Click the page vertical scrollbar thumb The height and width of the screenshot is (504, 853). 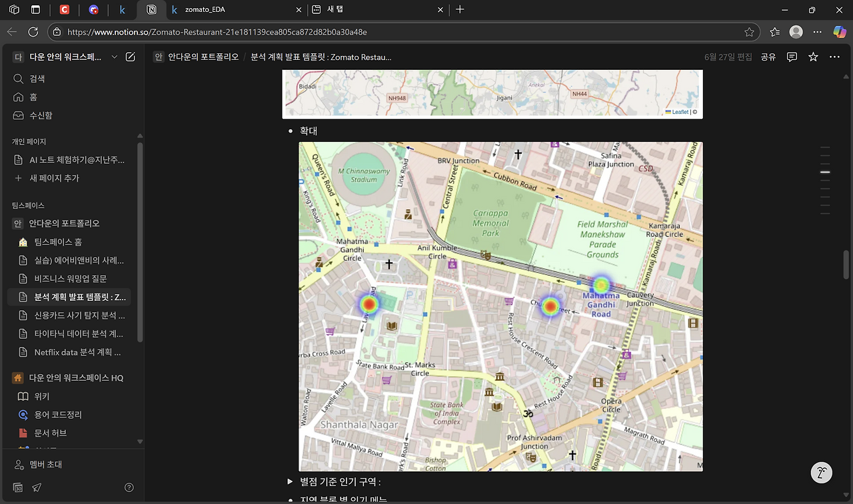pos(846,264)
